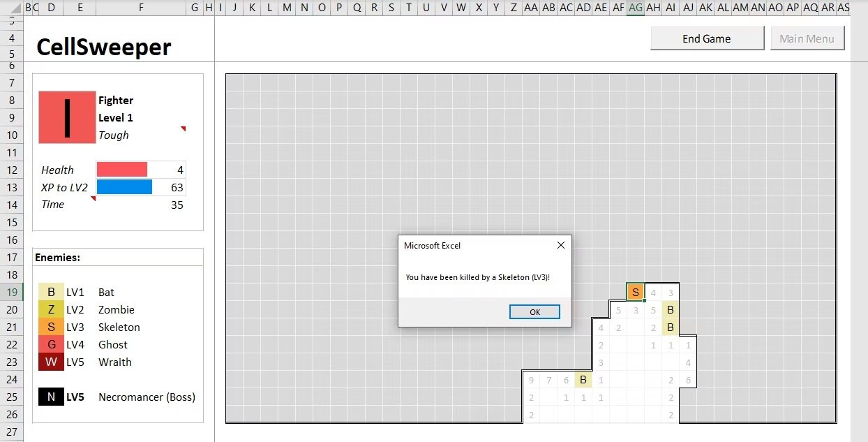Screen dimensions: 868x442
Task: Click the blue XP to LV2 progress bar
Action: (124, 186)
